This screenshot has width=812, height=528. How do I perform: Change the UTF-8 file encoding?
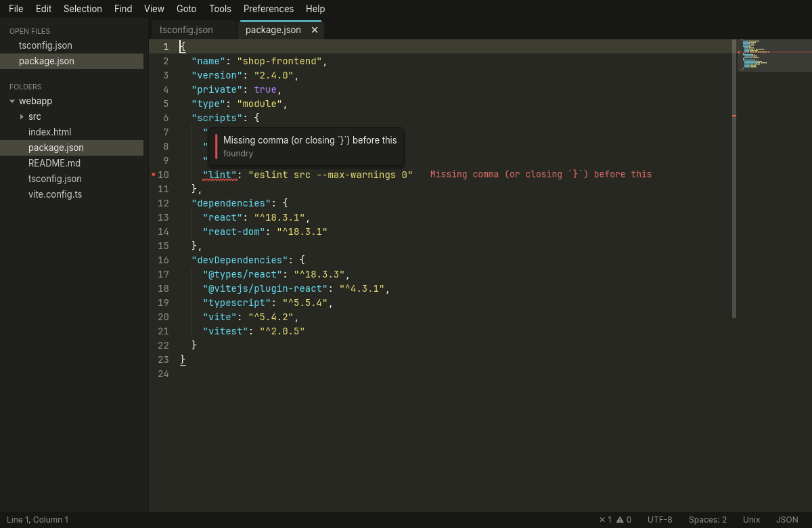coord(660,520)
